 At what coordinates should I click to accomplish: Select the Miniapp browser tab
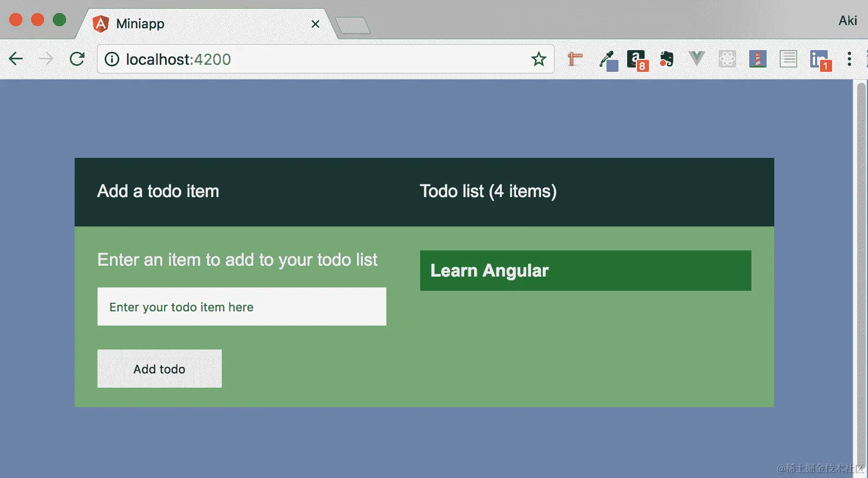(x=207, y=24)
